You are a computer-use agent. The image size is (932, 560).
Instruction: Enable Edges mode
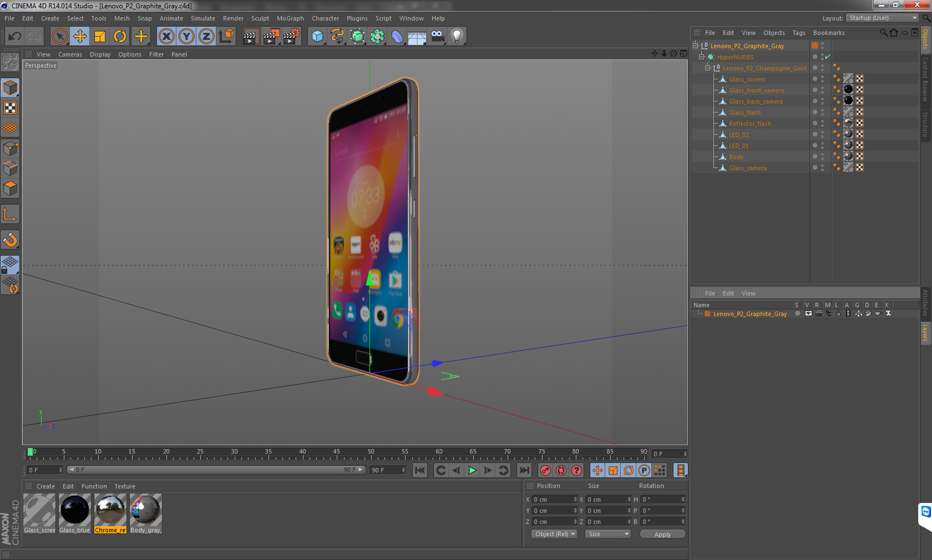(10, 169)
